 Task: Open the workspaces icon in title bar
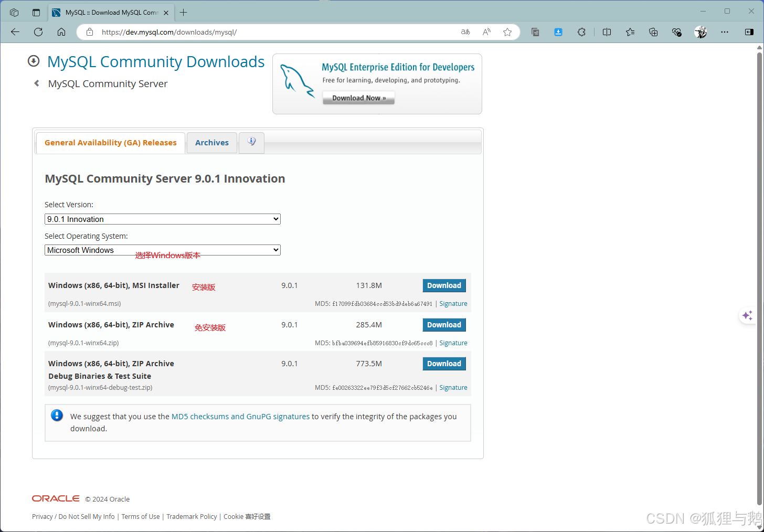[14, 13]
